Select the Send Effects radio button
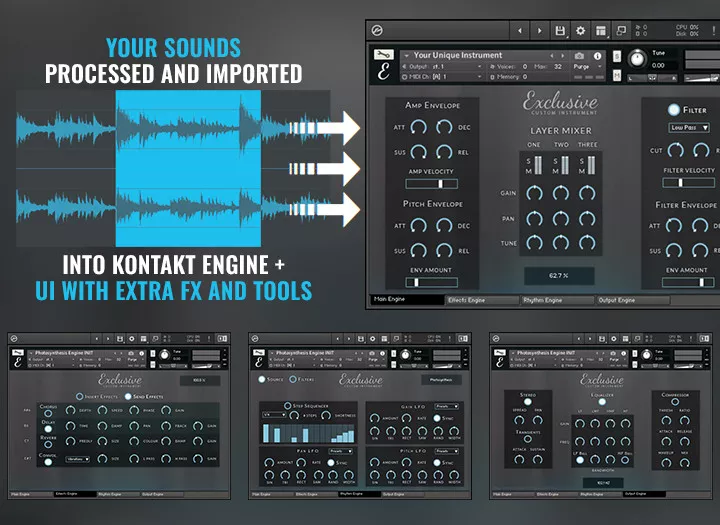Image resolution: width=720 pixels, height=525 pixels. 128,396
